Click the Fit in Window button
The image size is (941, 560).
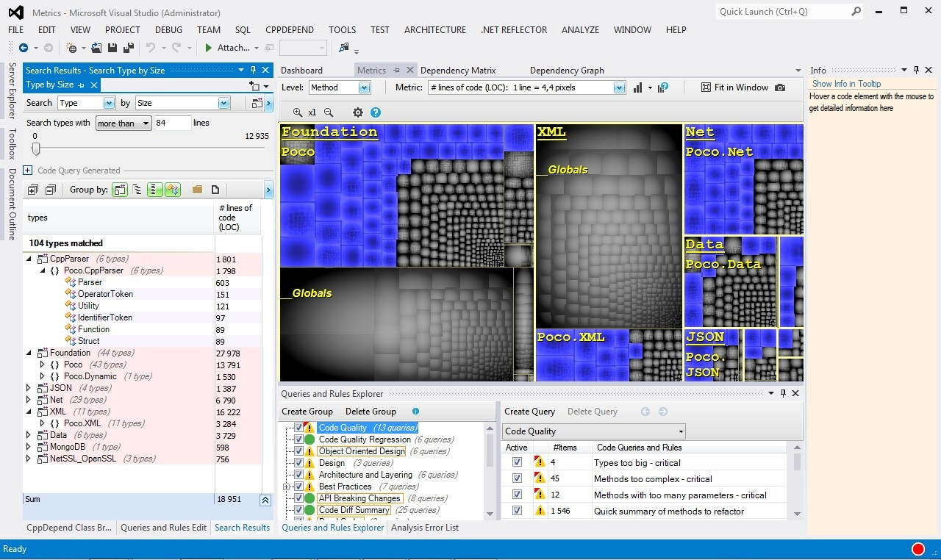734,87
